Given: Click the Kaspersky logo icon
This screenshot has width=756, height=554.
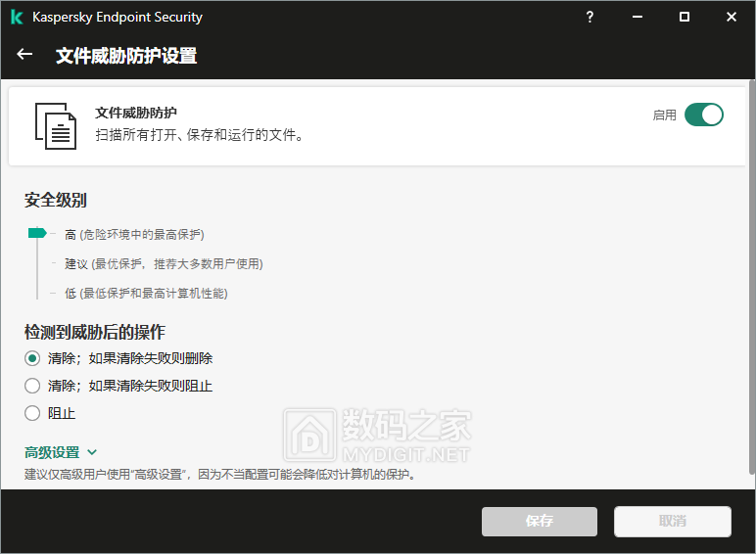Looking at the screenshot, I should click(x=17, y=17).
